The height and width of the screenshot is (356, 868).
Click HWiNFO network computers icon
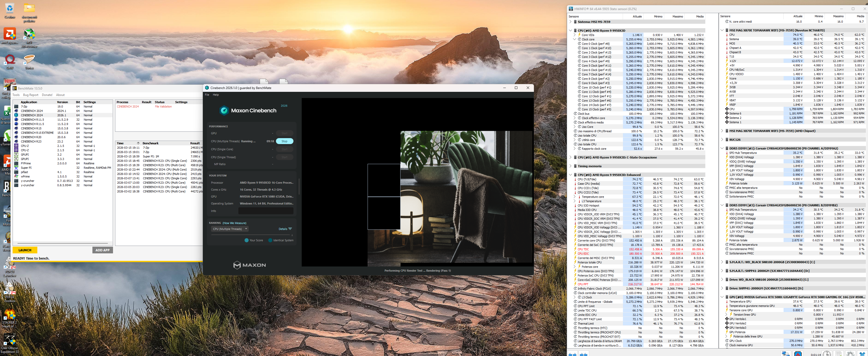click(x=786, y=354)
